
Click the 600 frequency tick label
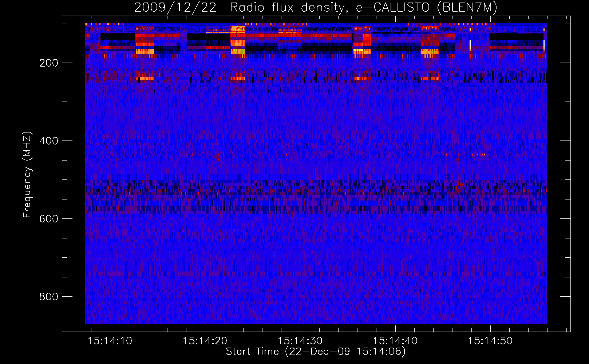49,219
